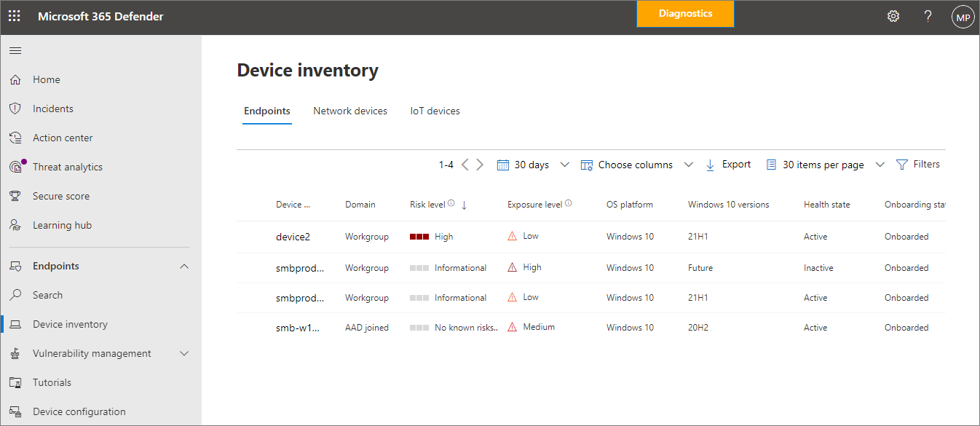
Task: Click the Tutorials icon
Action: [15, 382]
